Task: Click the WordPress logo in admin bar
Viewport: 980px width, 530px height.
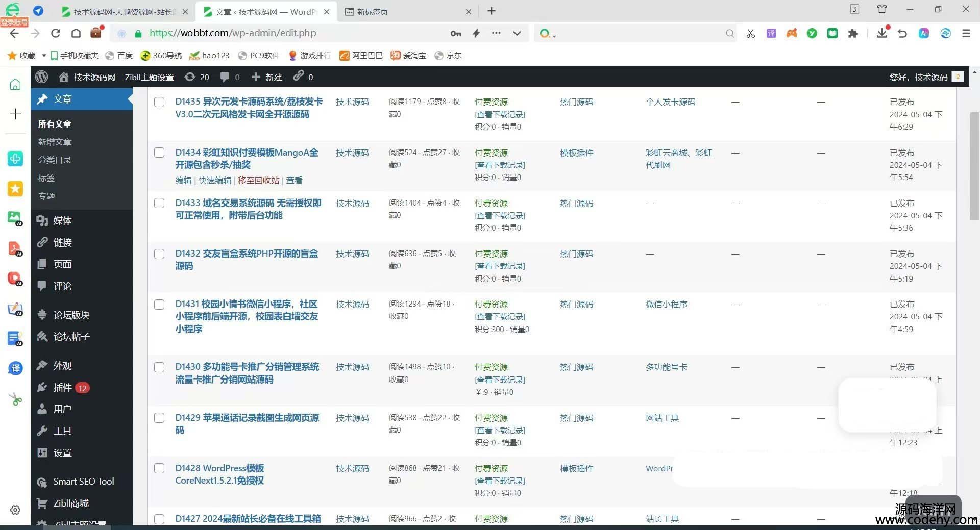Action: point(41,77)
